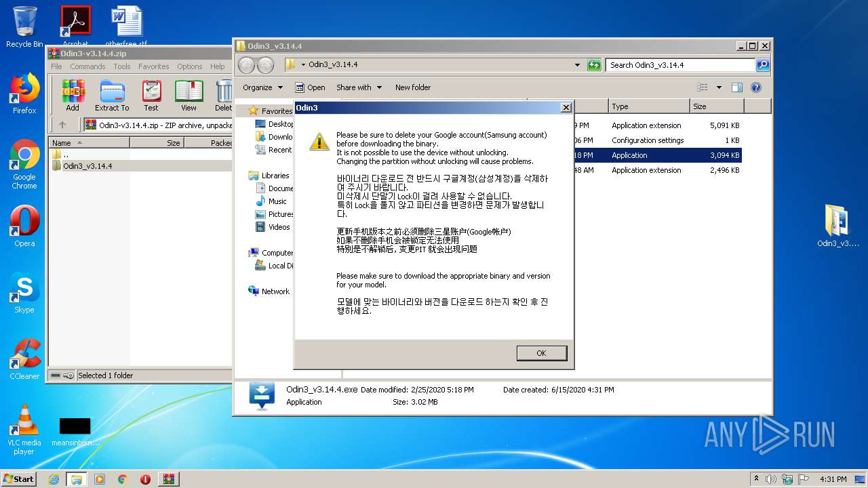Switch to WinRAR via taskbar icon
Image resolution: width=868 pixels, height=488 pixels.
168,479
